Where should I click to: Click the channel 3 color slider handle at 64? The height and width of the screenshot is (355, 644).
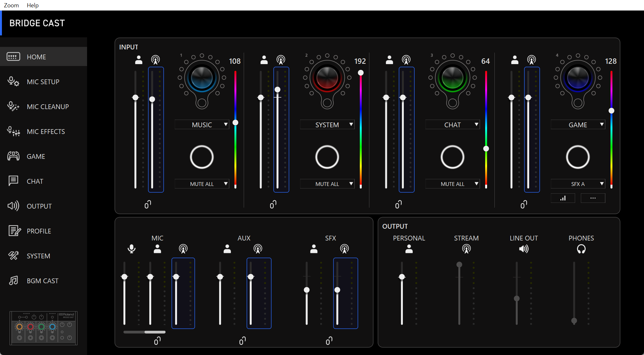[486, 149]
